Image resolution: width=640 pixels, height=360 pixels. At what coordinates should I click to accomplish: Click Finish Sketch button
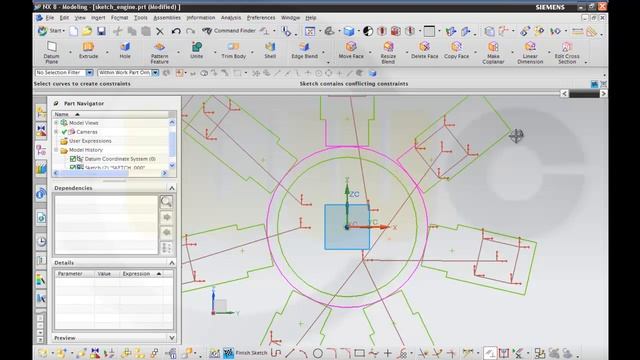[245, 353]
